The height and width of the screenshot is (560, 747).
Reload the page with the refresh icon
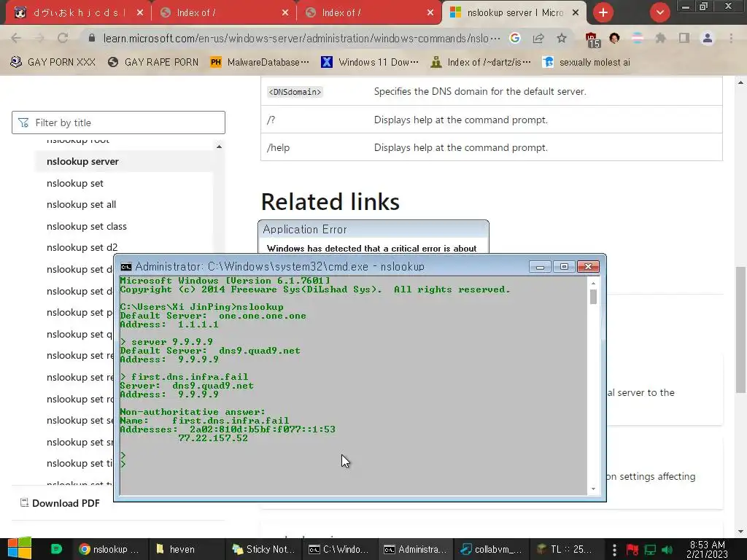[63, 38]
